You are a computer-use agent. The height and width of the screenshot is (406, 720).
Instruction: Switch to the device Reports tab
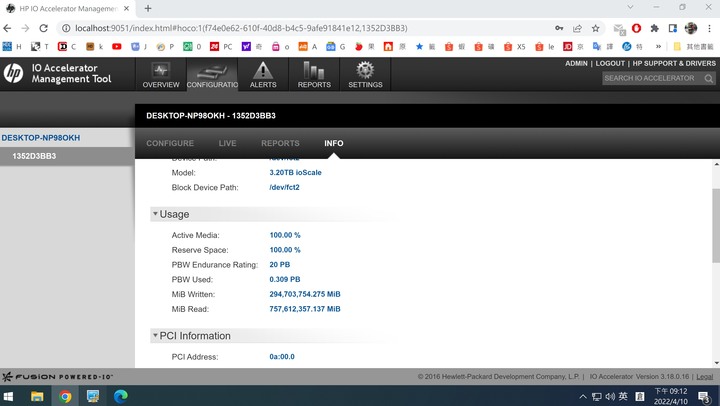point(280,143)
